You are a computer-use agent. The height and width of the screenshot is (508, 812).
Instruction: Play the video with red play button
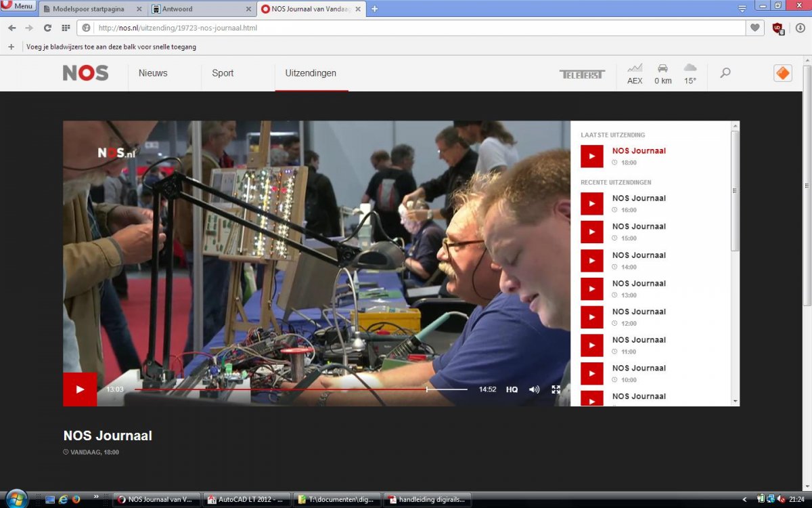80,389
